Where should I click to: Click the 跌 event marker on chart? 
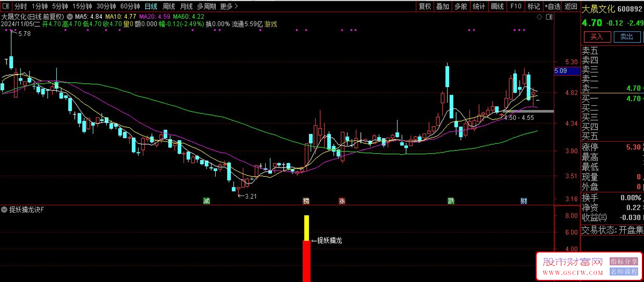click(451, 201)
